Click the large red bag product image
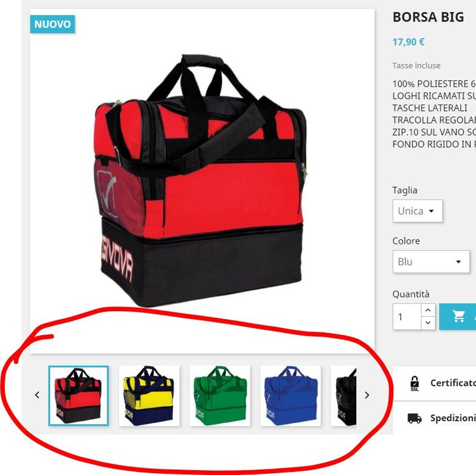Image resolution: width=476 pixels, height=475 pixels. tap(200, 180)
